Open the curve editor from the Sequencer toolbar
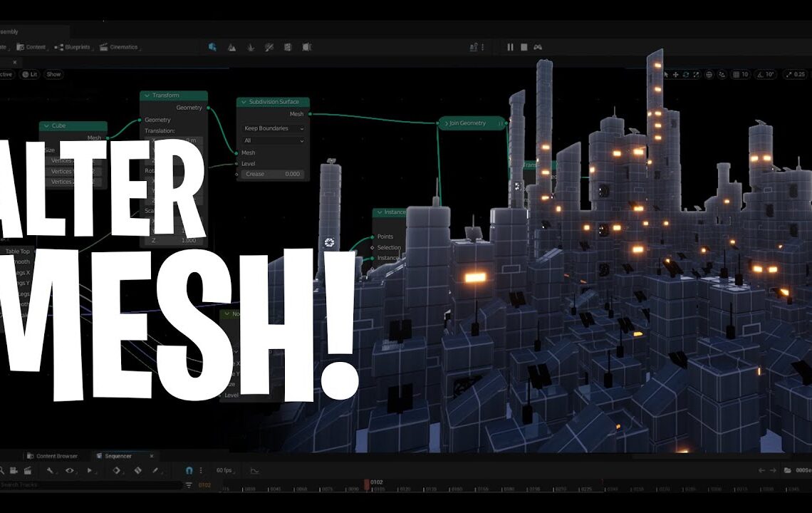Image resolution: width=812 pixels, height=513 pixels. point(255,470)
